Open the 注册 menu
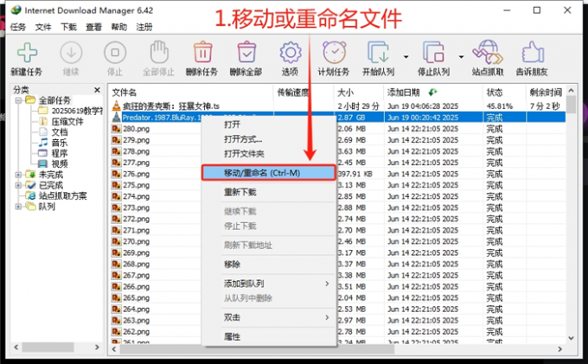The height and width of the screenshot is (364, 588). (x=144, y=27)
